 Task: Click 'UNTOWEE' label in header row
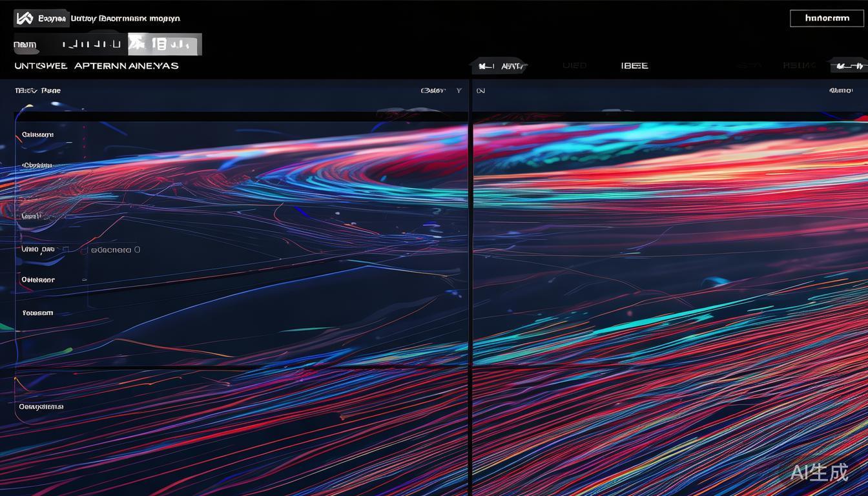41,66
